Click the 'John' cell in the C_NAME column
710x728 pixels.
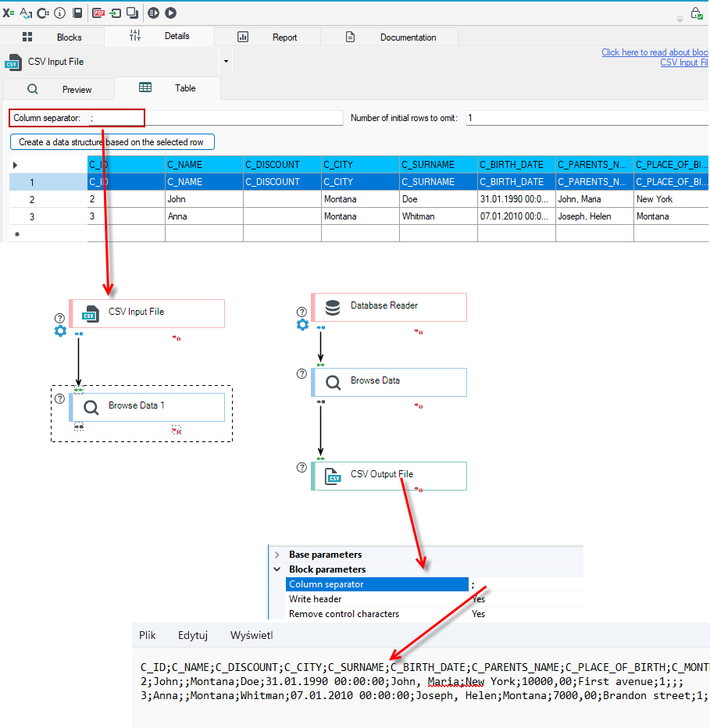pos(205,199)
